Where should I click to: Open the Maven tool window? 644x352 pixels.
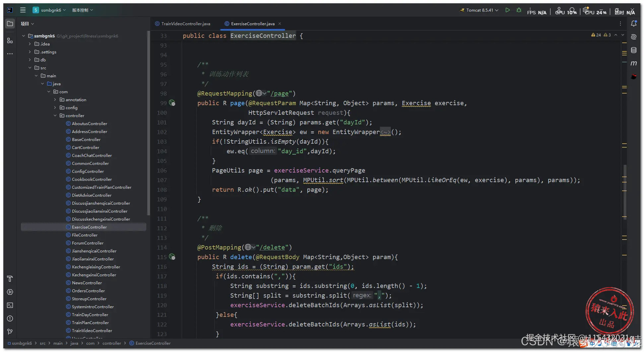coord(634,63)
